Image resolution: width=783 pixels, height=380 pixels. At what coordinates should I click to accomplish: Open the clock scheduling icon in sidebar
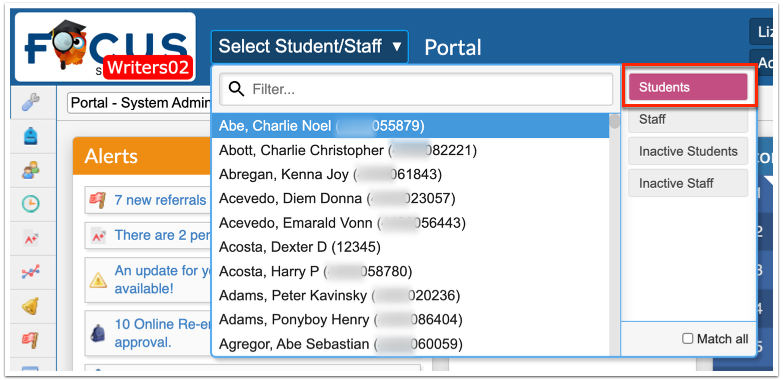31,204
